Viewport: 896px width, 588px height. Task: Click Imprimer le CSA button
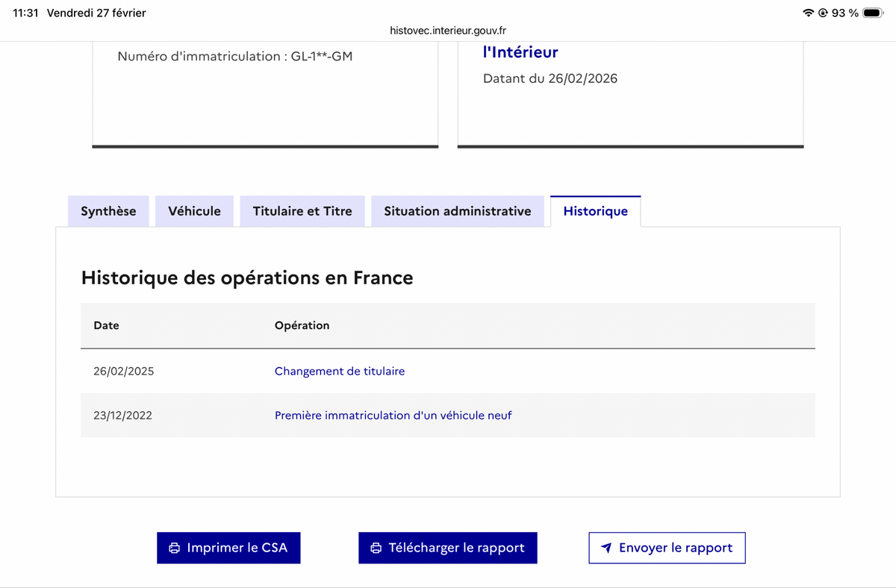[x=228, y=548]
